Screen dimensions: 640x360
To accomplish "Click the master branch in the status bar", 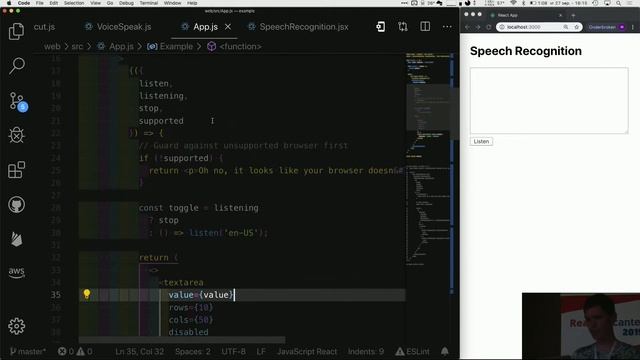I will pyautogui.click(x=28, y=351).
